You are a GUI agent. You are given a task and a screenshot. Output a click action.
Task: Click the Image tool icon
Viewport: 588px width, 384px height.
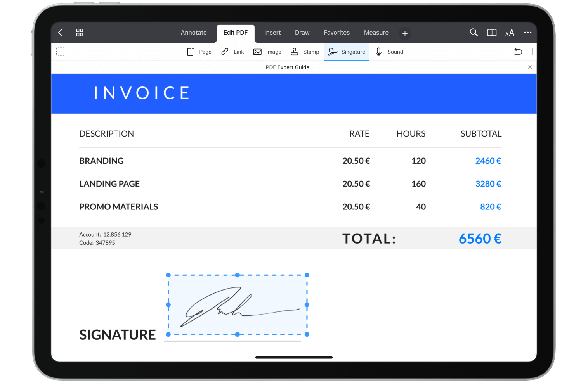pyautogui.click(x=257, y=52)
